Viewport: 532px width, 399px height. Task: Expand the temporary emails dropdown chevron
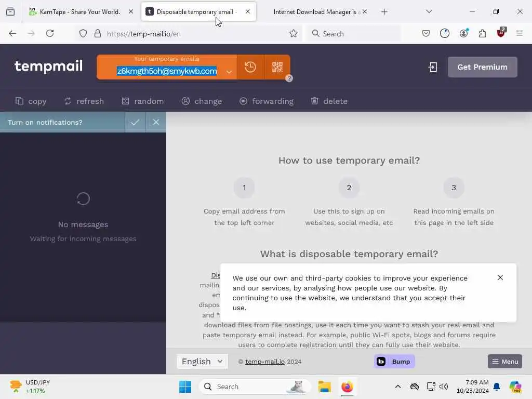[x=229, y=72]
